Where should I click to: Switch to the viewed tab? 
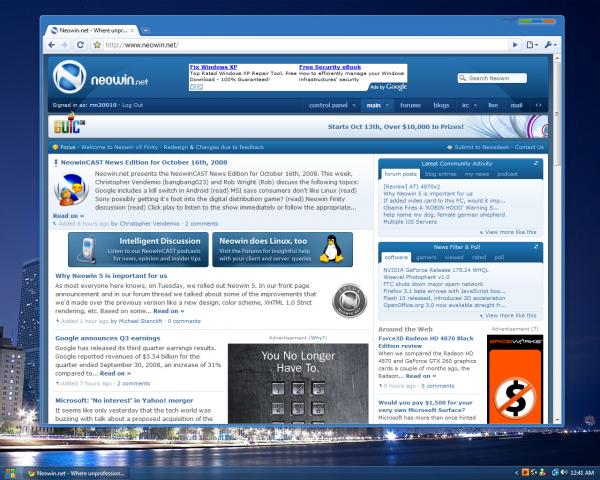(454, 257)
